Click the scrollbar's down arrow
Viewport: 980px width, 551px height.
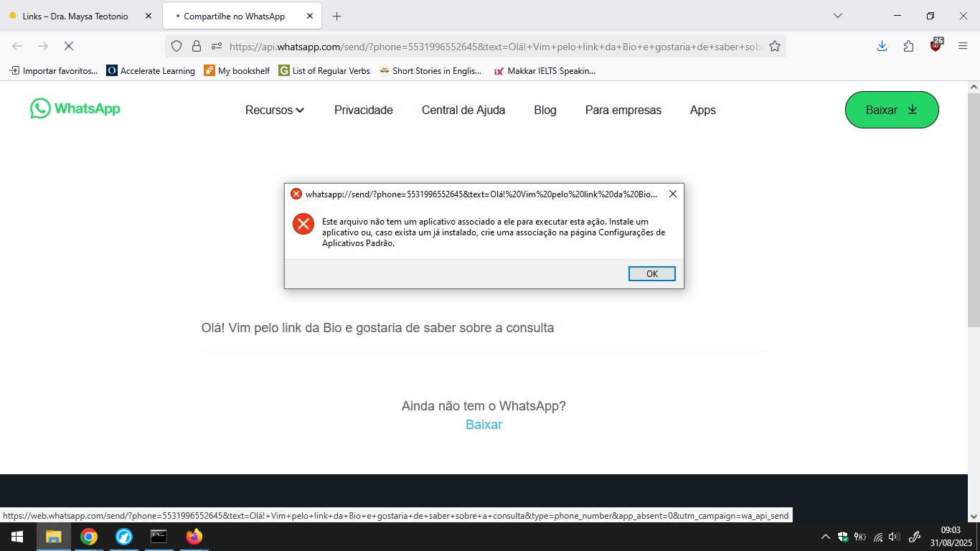click(974, 516)
